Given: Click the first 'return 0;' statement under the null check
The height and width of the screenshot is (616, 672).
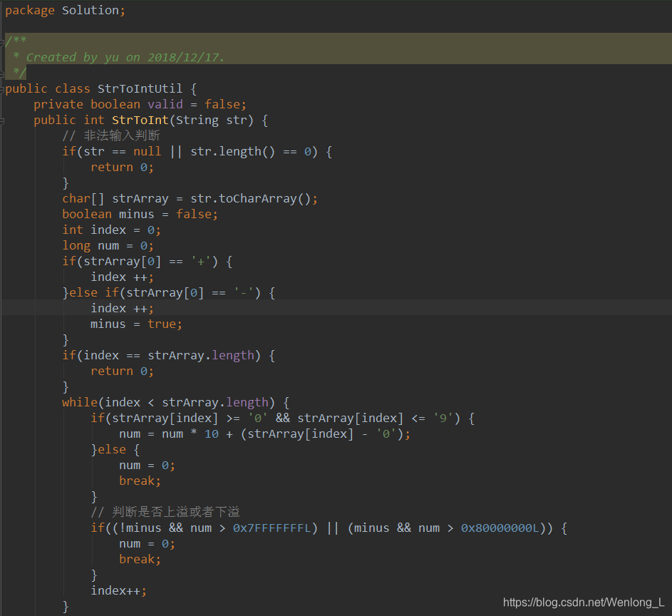Looking at the screenshot, I should [x=122, y=167].
